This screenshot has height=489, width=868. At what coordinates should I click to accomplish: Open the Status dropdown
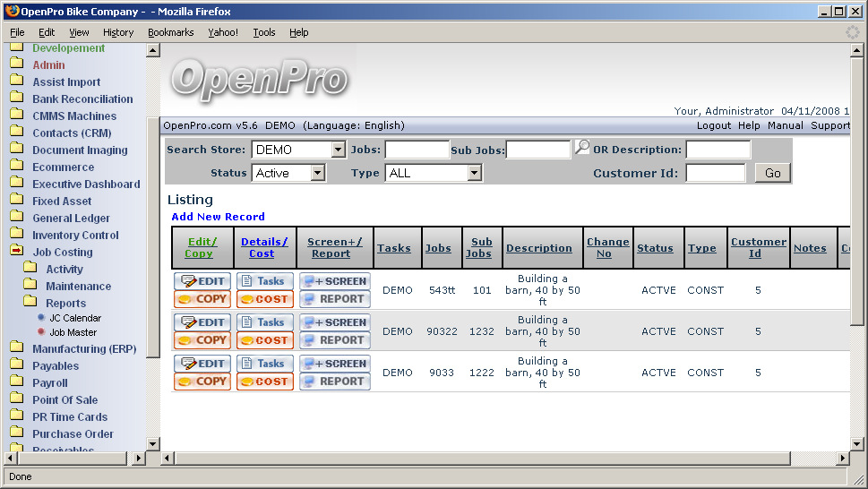coord(317,173)
